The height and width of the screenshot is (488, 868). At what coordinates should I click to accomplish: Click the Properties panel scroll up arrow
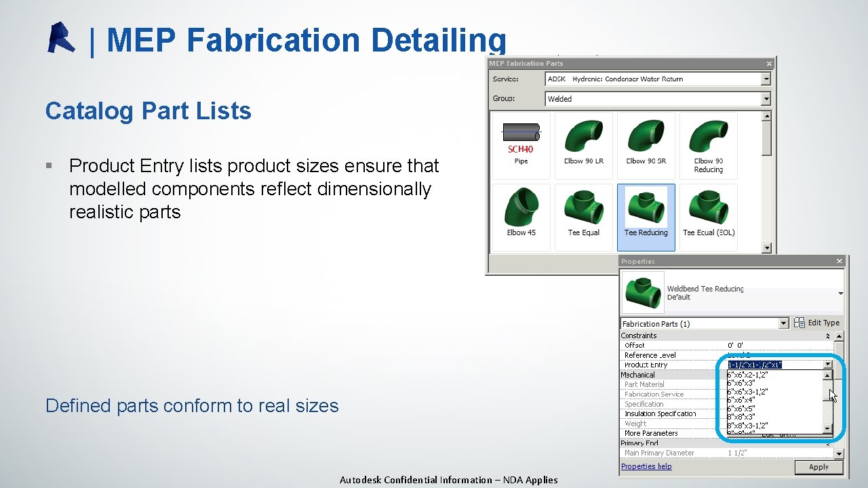[x=839, y=335]
